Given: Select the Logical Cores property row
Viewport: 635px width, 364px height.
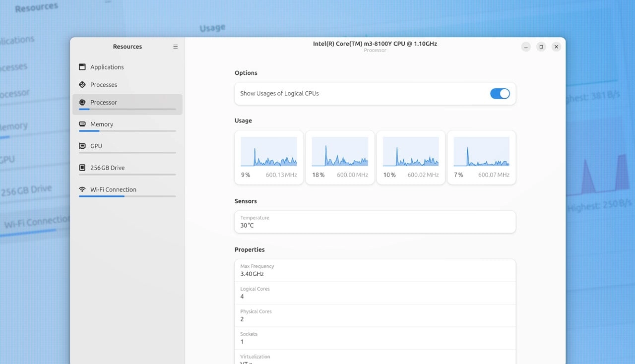Looking at the screenshot, I should (x=375, y=293).
